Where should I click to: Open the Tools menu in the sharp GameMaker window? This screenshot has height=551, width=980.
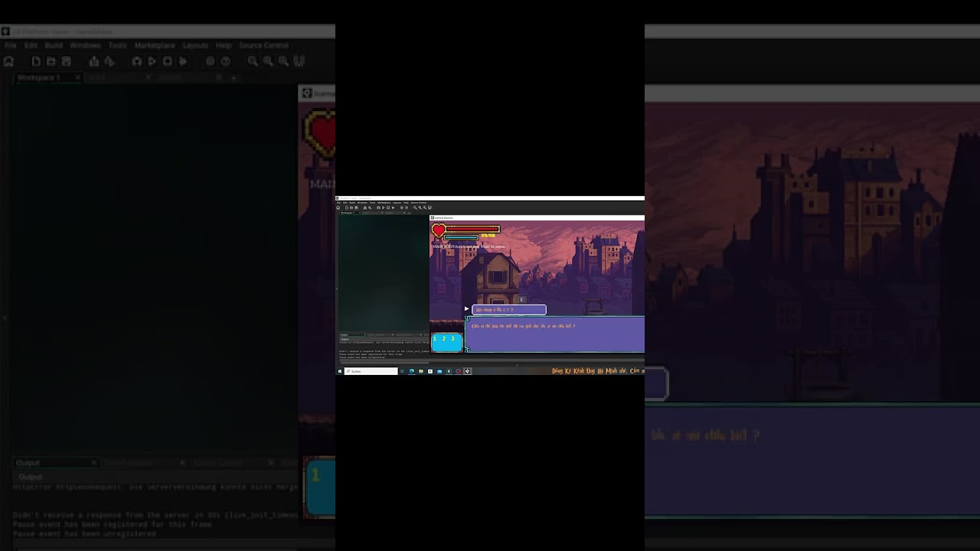click(372, 203)
